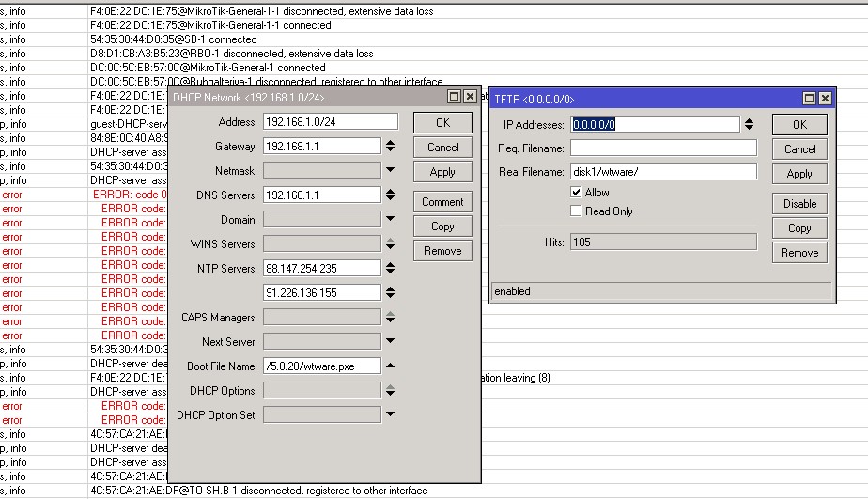The width and height of the screenshot is (868, 499).
Task: Expand the Domain field
Action: (391, 219)
